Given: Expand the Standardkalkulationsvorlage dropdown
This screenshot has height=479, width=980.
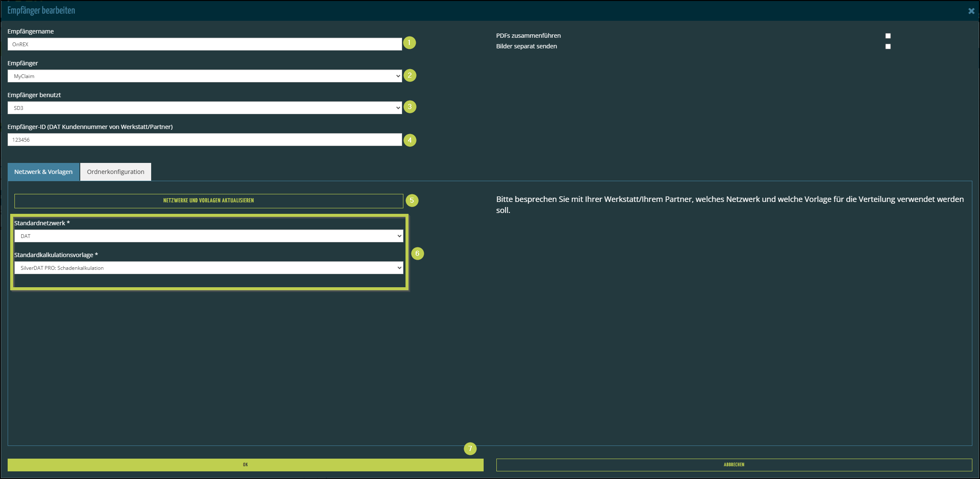Looking at the screenshot, I should pyautogui.click(x=208, y=268).
